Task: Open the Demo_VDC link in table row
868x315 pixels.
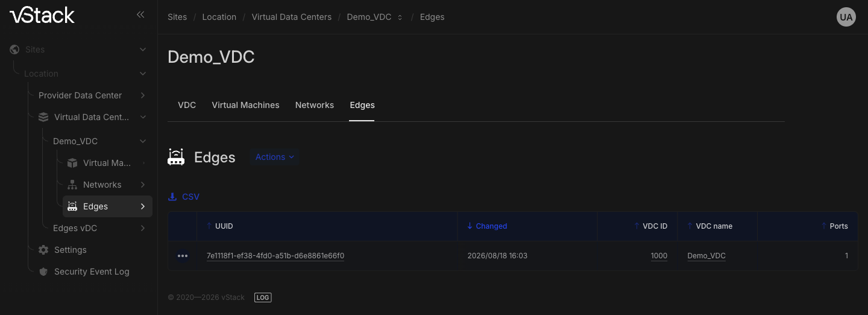Action: click(706, 256)
